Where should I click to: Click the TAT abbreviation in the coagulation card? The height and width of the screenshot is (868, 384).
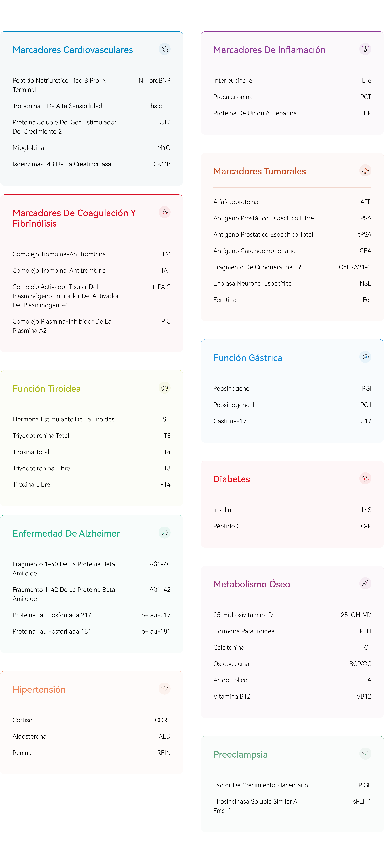pyautogui.click(x=165, y=271)
